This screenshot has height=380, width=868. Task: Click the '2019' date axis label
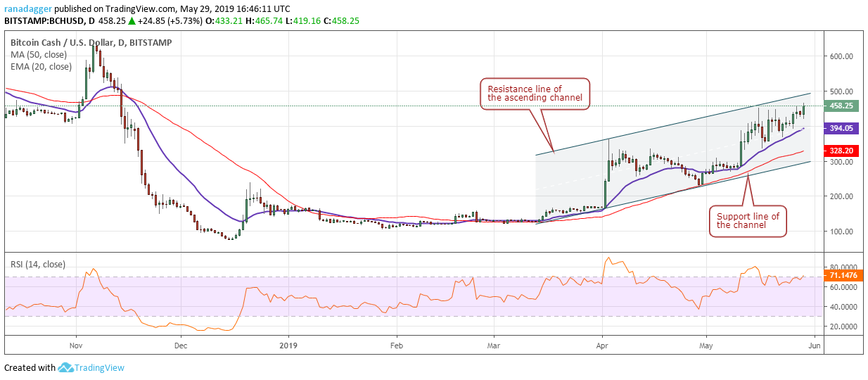(289, 346)
